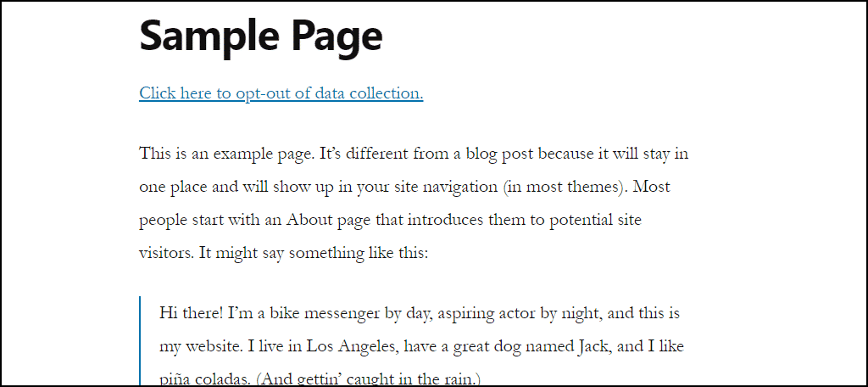Image resolution: width=868 pixels, height=387 pixels.
Task: Click "my website" in the quote
Action: tap(198, 346)
